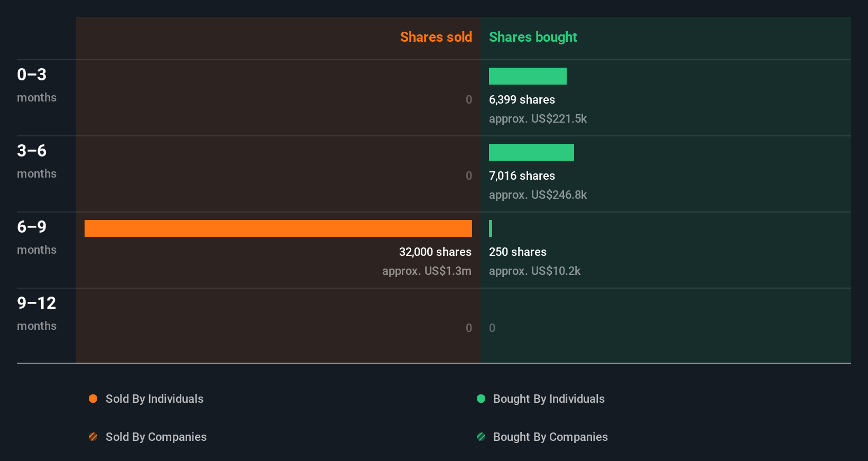The image size is (868, 461).
Task: Click the 7,016 shares value
Action: point(522,176)
